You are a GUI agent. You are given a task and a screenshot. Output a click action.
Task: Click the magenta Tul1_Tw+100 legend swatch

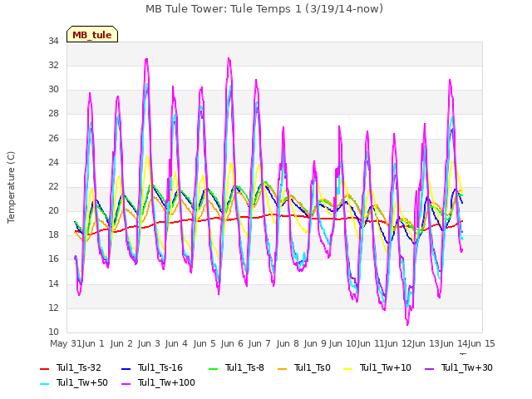click(126, 383)
